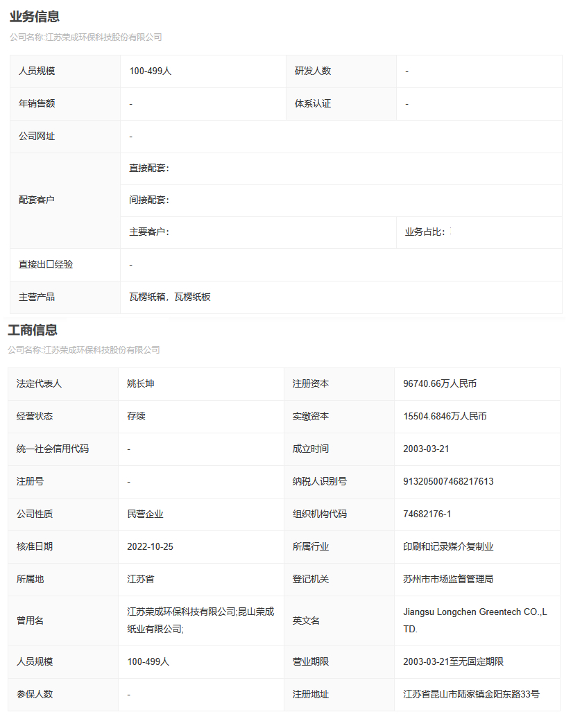Image resolution: width=573 pixels, height=728 pixels.
Task: Click the 纳税人识别号 label
Action: (320, 481)
